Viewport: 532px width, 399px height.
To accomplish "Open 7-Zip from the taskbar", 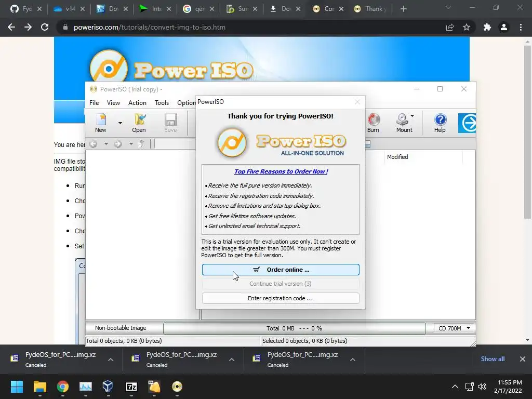I will (131, 387).
